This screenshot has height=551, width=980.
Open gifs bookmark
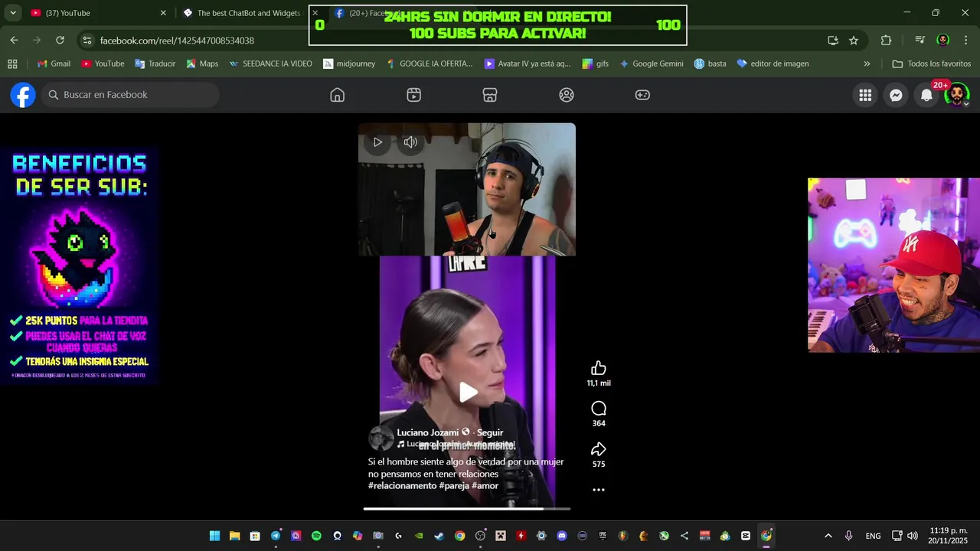coord(596,64)
